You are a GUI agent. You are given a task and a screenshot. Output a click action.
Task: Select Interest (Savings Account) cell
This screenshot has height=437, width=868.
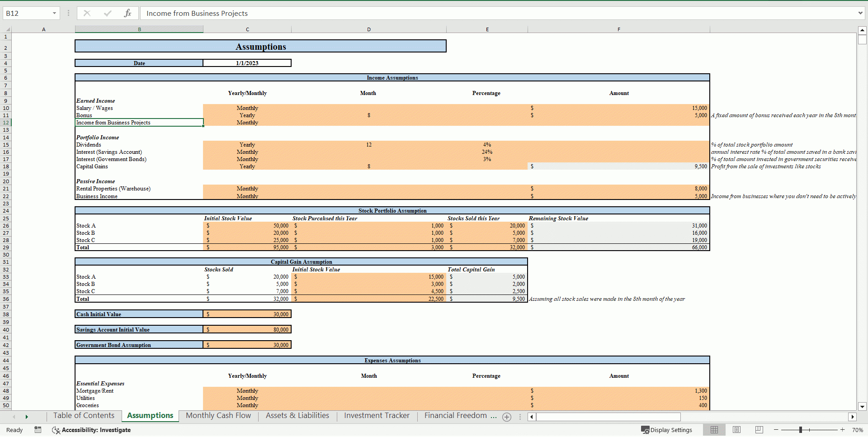coord(139,152)
